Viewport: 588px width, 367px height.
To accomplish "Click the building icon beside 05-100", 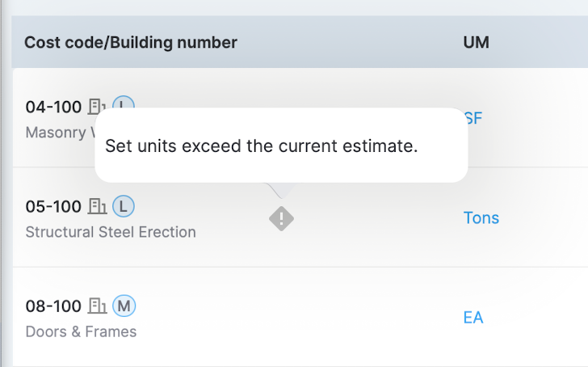I will pyautogui.click(x=98, y=206).
